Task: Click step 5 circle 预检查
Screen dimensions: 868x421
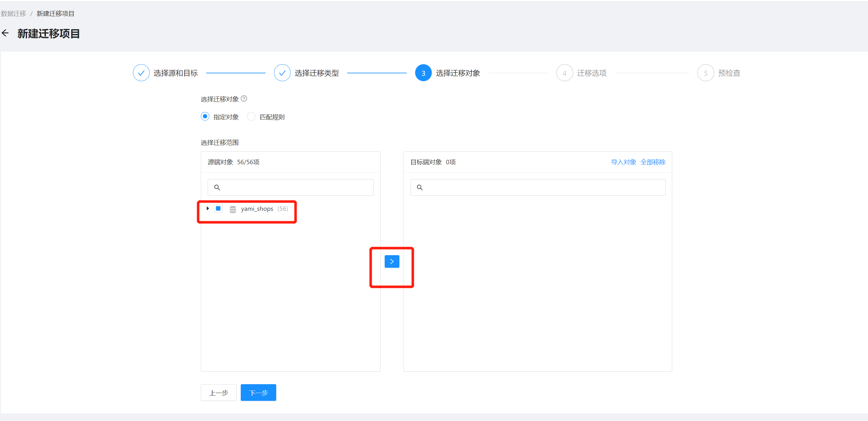Action: tap(705, 73)
